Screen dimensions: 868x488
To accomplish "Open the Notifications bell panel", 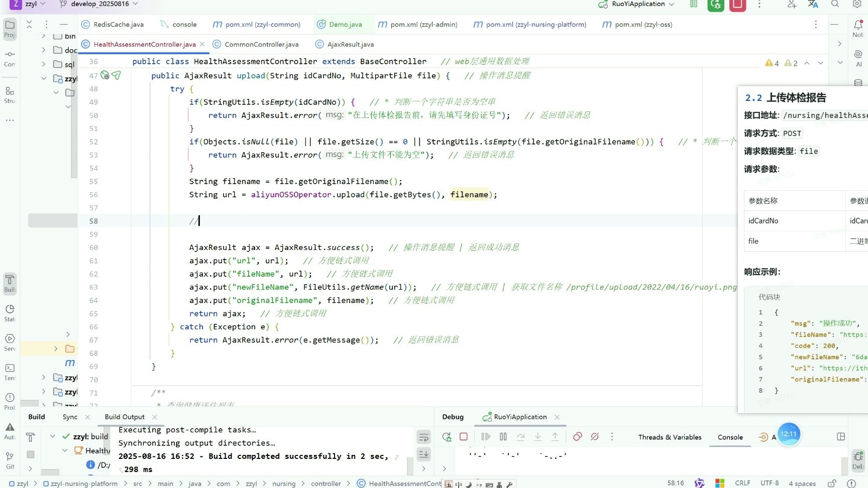I will click(x=858, y=28).
